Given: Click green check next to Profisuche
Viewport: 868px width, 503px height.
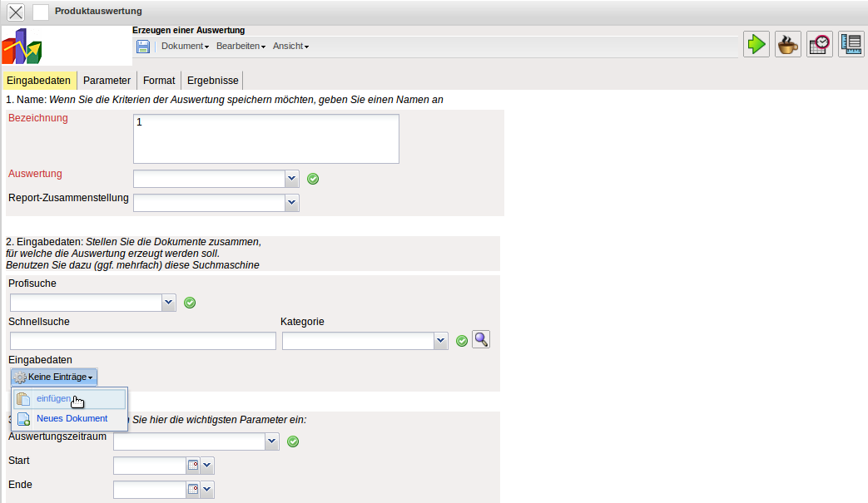Looking at the screenshot, I should [x=189, y=303].
